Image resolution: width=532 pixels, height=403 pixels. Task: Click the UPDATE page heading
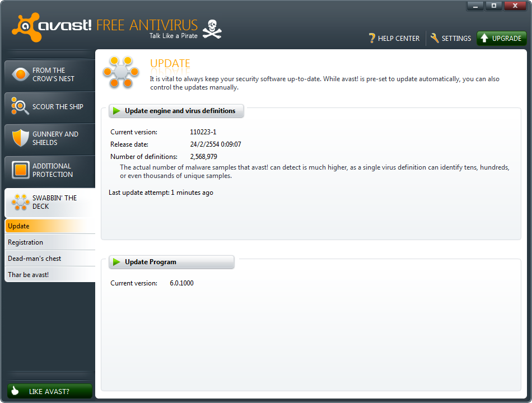[x=170, y=63]
